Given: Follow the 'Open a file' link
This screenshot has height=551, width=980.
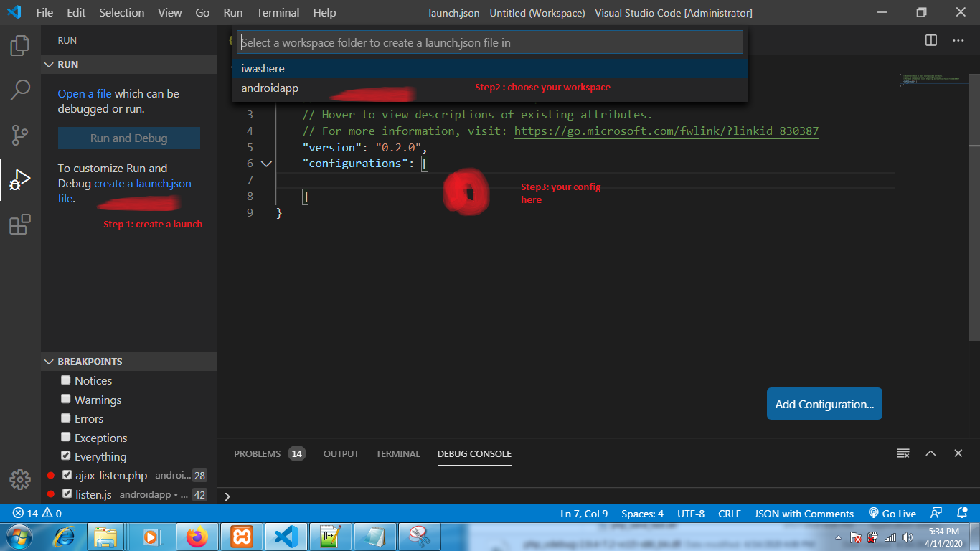Looking at the screenshot, I should [x=85, y=93].
